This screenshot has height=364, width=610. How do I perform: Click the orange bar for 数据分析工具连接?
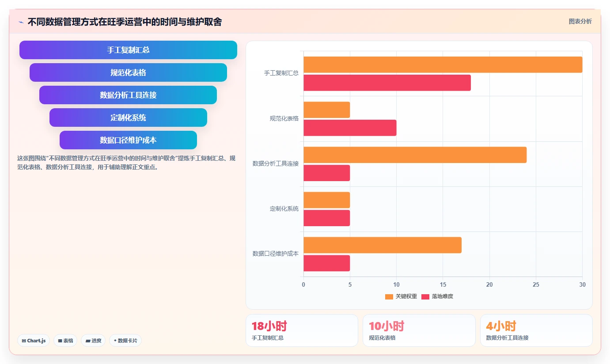coord(415,155)
